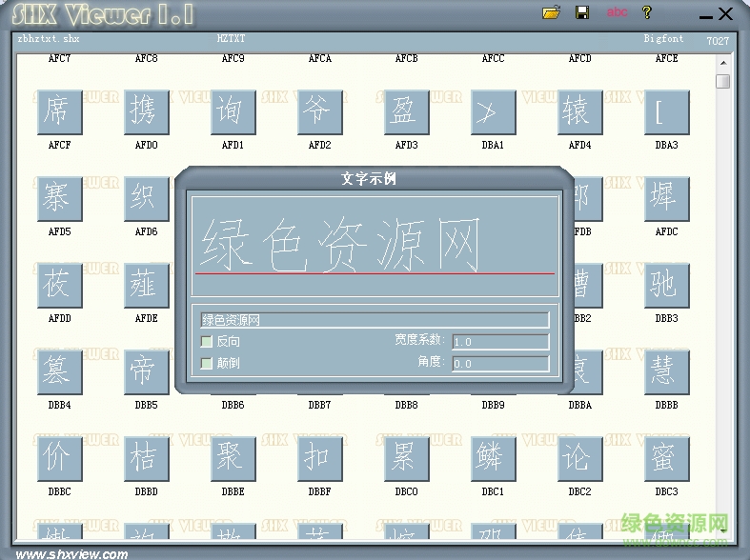Select glyph tile labeled DBBB

(667, 372)
